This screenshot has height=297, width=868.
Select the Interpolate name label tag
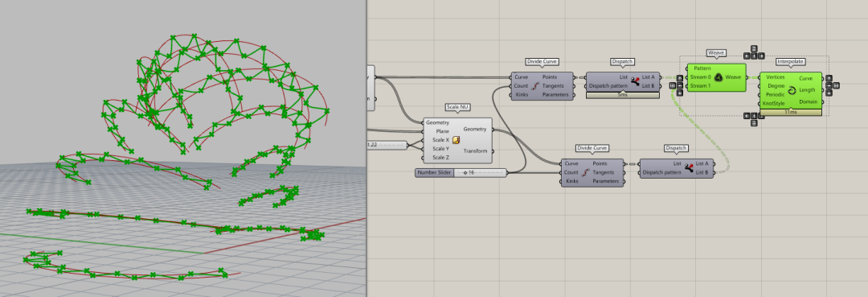pos(790,61)
